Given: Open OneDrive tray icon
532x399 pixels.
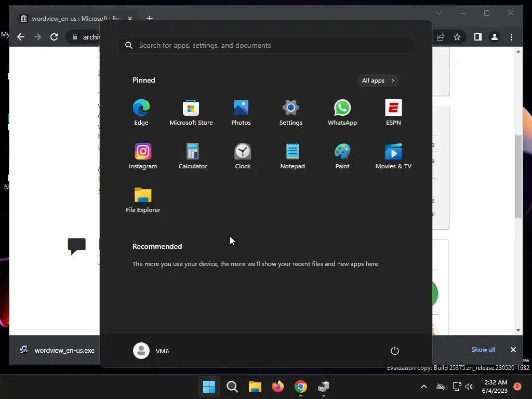Looking at the screenshot, I should [x=441, y=387].
